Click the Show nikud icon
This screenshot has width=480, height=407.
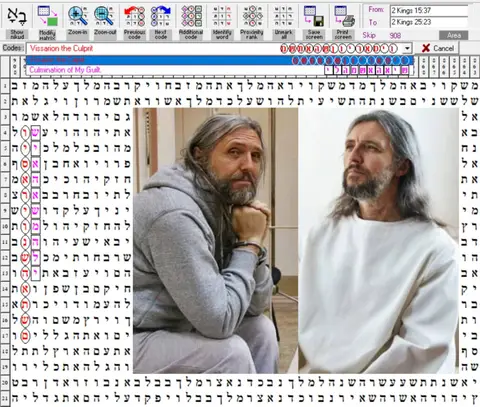pyautogui.click(x=17, y=16)
